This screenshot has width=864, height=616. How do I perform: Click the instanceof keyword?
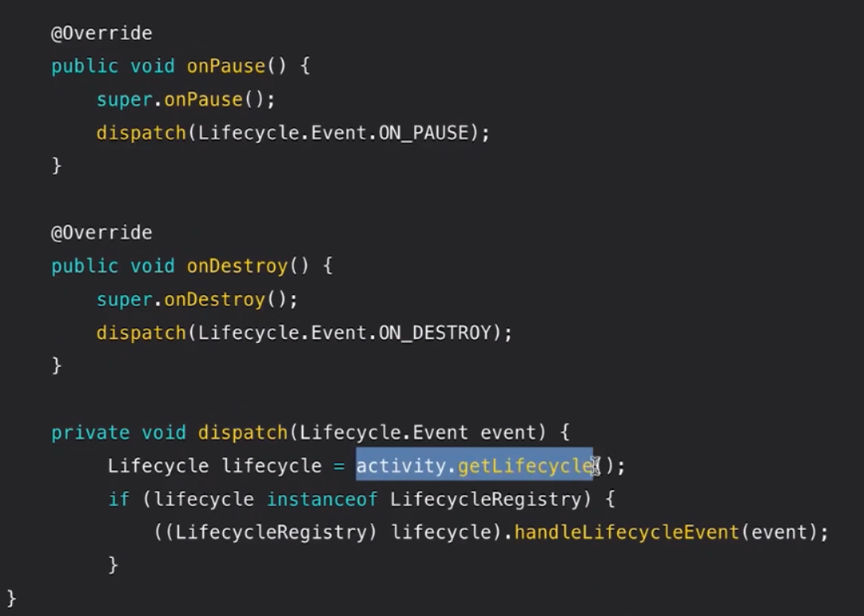[323, 500]
